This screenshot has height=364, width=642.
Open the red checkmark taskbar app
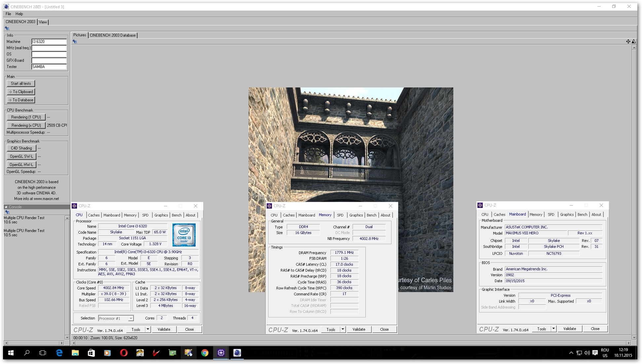click(156, 353)
